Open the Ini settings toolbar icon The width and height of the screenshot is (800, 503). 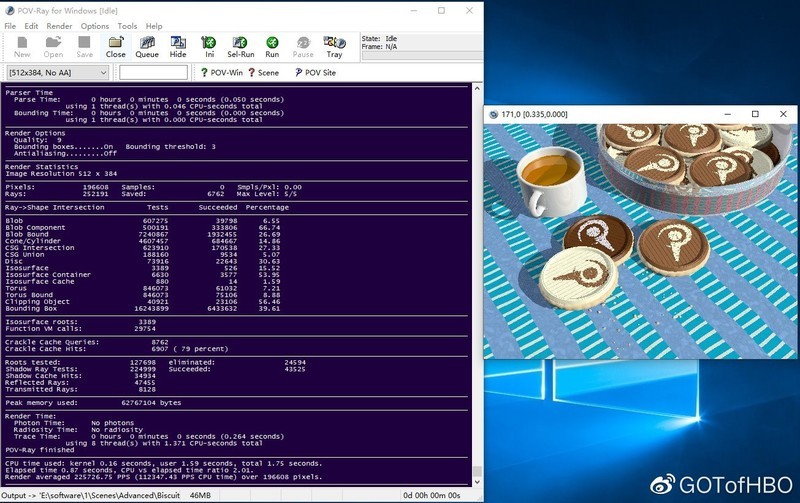click(209, 46)
